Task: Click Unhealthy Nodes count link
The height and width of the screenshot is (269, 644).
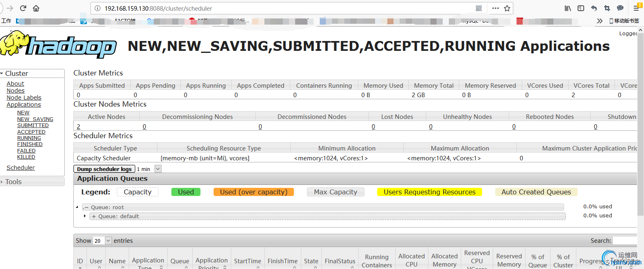Action: pos(431,127)
